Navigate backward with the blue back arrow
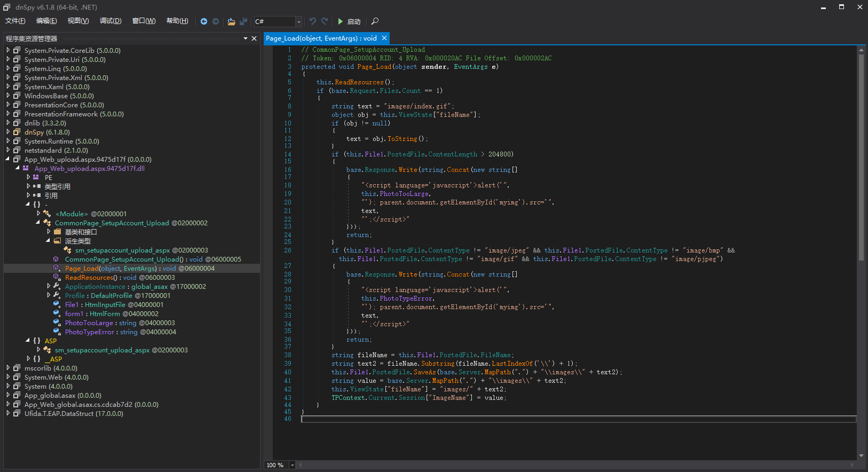Viewport: 868px width, 472px height. coord(204,21)
